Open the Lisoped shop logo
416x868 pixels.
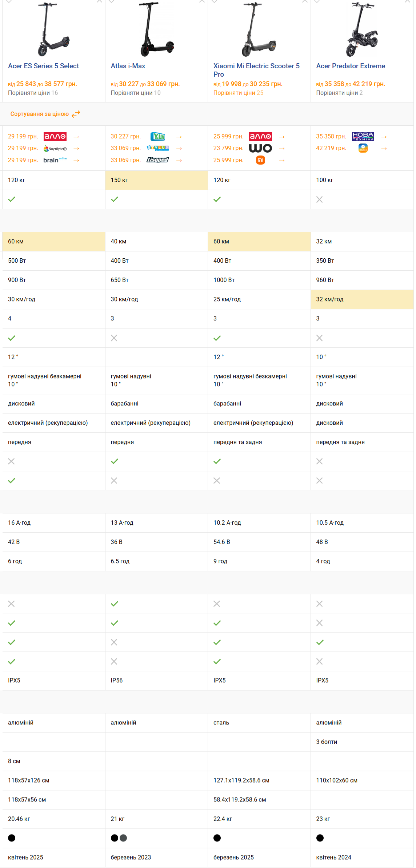[158, 160]
